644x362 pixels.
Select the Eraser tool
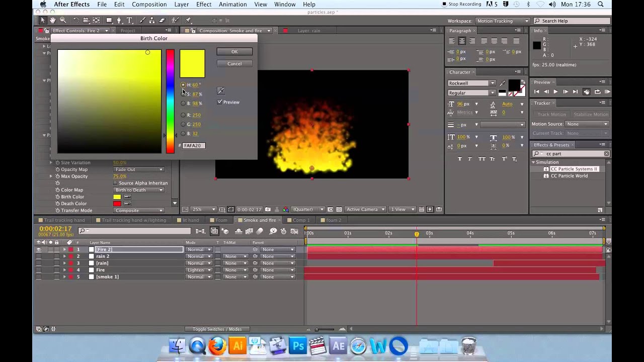(162, 21)
